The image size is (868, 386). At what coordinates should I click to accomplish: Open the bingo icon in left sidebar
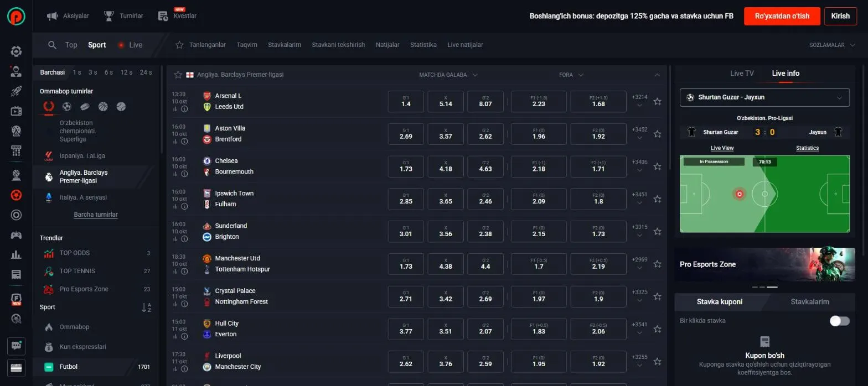tap(16, 150)
